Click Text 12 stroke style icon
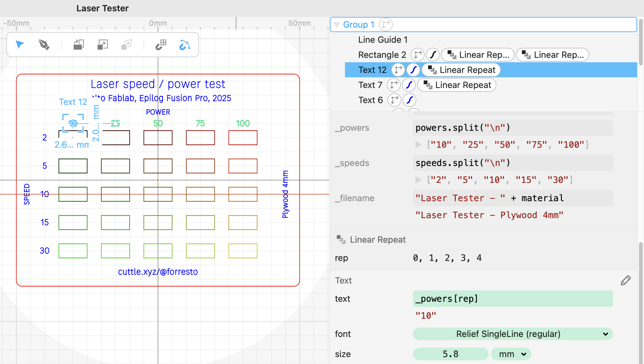This screenshot has width=644, height=364. (x=413, y=70)
